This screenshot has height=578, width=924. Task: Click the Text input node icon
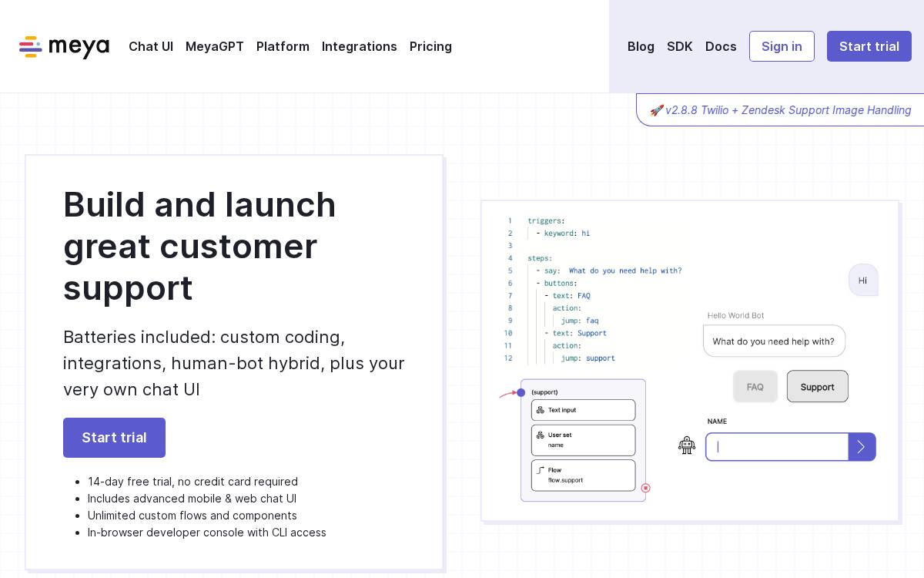(541, 410)
